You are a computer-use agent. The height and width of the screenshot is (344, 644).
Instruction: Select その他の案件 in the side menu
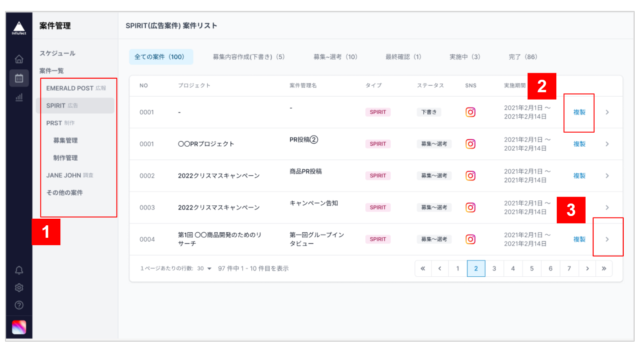click(65, 193)
